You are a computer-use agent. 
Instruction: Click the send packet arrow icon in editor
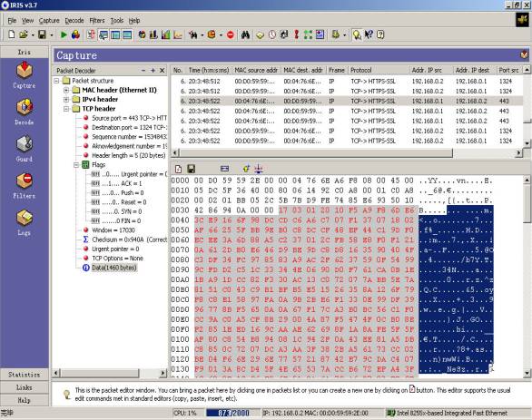(246, 169)
